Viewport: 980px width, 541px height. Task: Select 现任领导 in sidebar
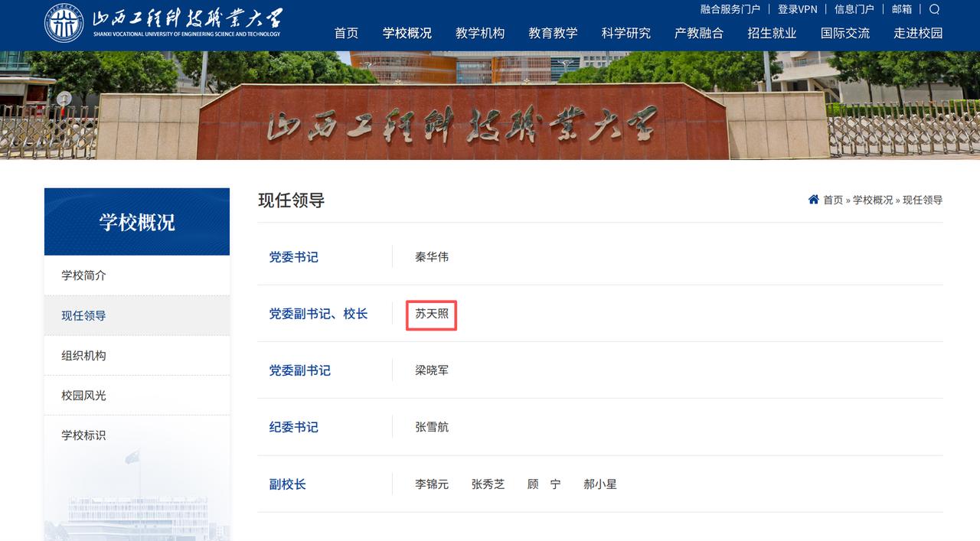[x=137, y=315]
